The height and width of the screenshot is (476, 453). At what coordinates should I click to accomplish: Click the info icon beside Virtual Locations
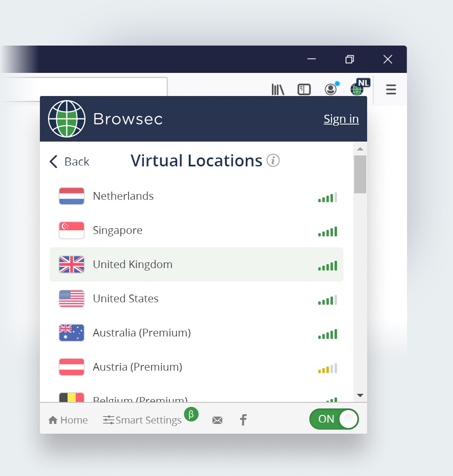(273, 161)
